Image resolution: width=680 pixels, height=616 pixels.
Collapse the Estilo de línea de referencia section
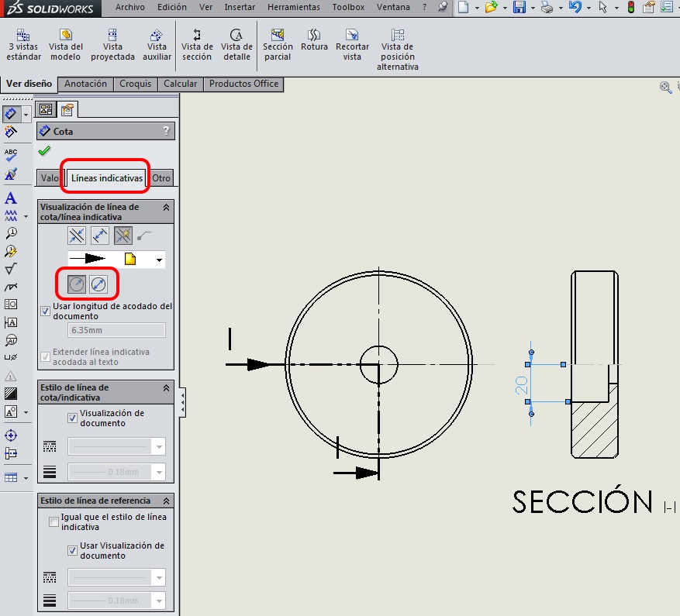(166, 501)
